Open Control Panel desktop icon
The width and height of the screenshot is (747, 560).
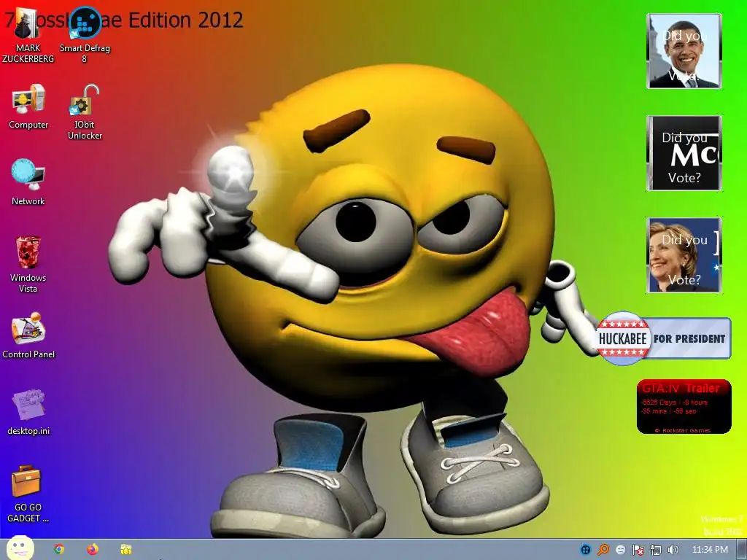[x=28, y=335]
